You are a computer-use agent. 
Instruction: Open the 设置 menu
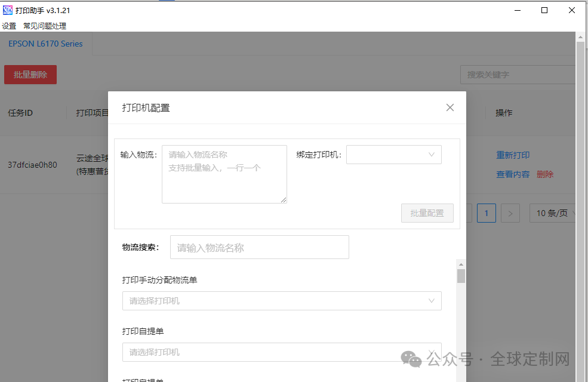[10, 26]
